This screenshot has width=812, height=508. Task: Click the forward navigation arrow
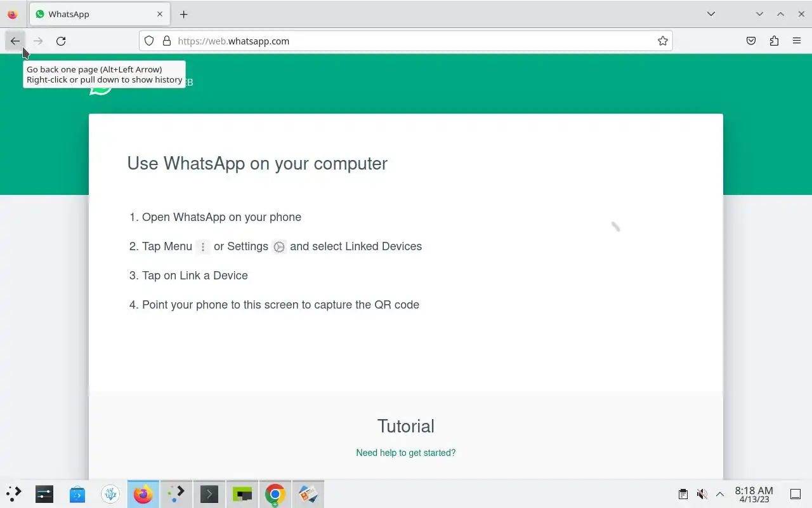point(38,41)
